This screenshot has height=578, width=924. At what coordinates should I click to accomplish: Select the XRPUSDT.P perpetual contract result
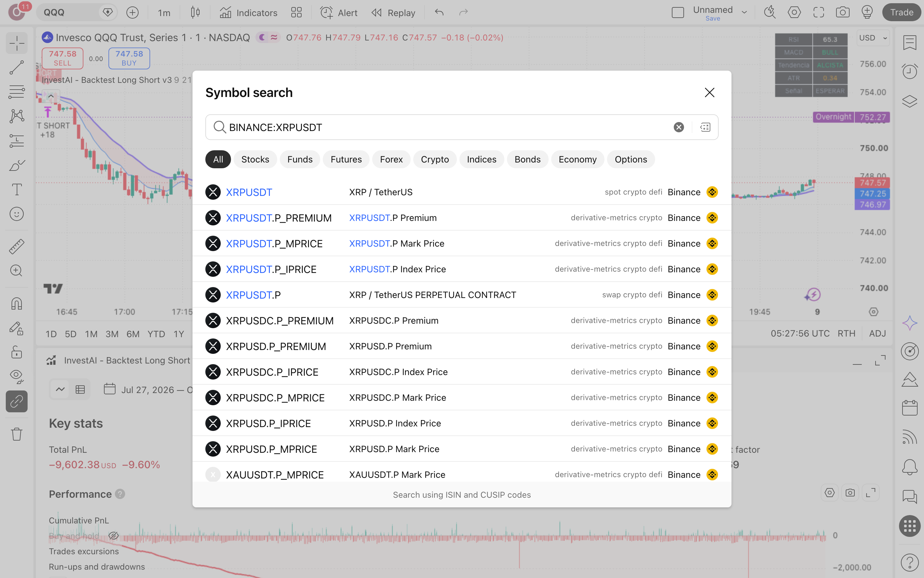click(462, 295)
